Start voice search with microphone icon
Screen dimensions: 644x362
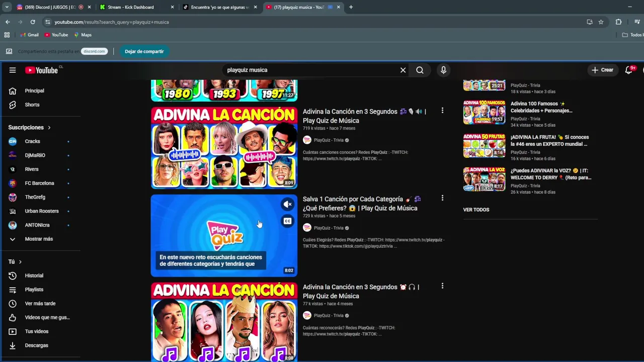pos(443,70)
